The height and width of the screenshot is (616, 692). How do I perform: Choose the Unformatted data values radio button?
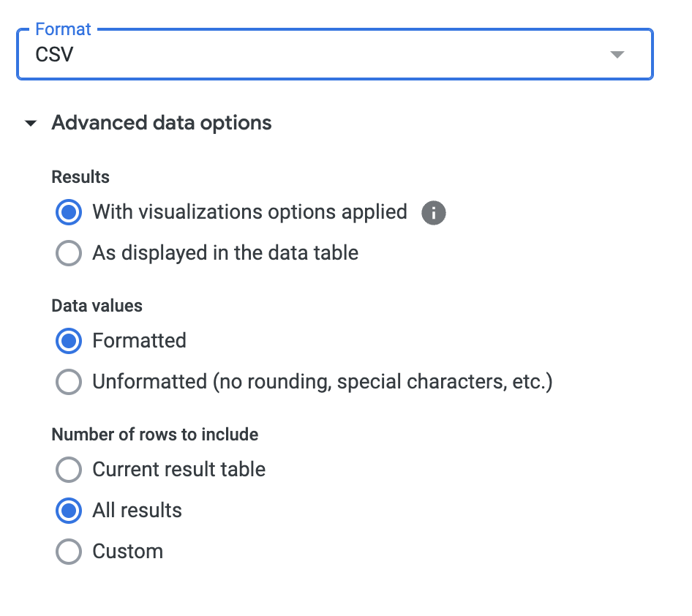pos(69,382)
